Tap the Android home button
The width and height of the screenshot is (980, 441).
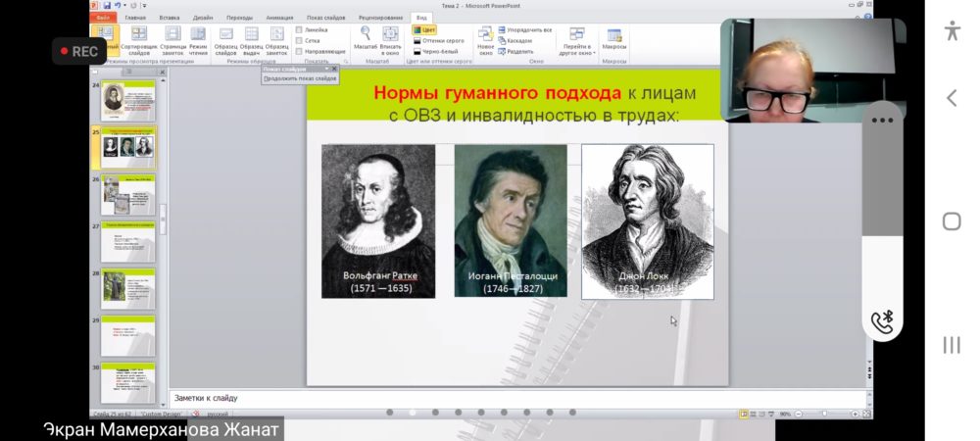pyautogui.click(x=952, y=221)
